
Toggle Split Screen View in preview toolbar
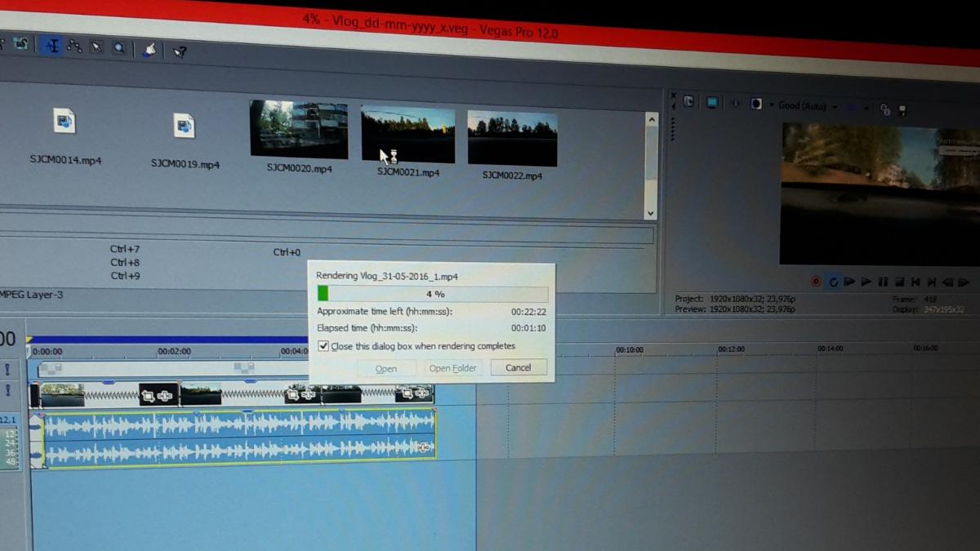[756, 104]
